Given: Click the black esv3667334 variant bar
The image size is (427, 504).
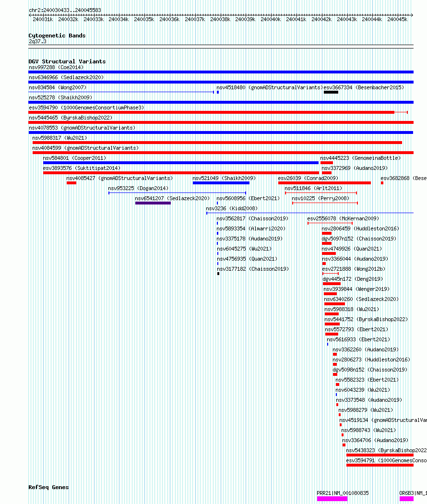Looking at the screenshot, I should (x=331, y=92).
